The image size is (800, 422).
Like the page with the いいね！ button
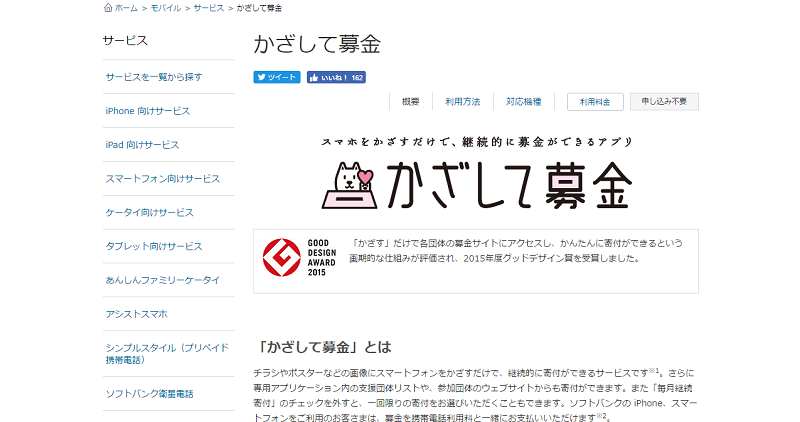click(336, 77)
